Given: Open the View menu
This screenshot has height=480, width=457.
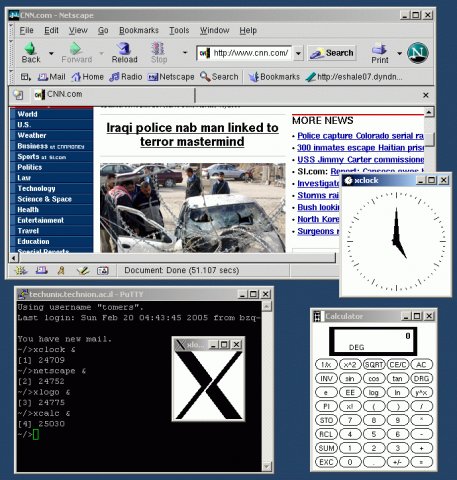Looking at the screenshot, I should click(x=78, y=30).
